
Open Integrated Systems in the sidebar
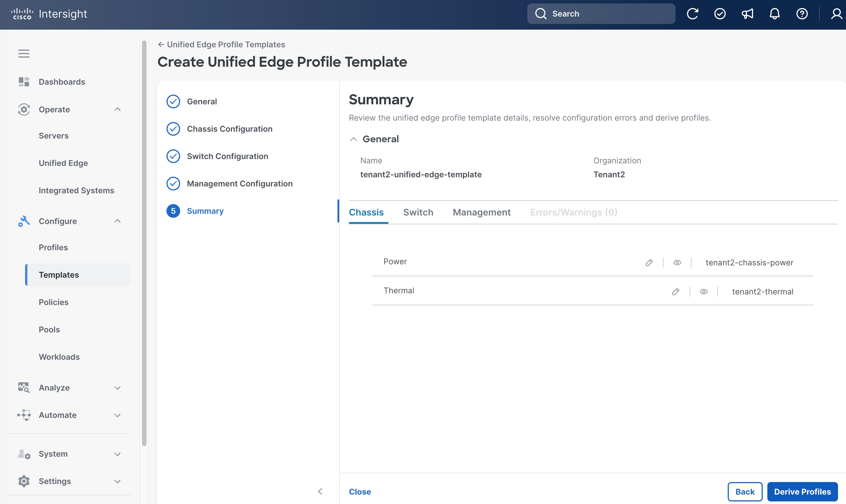[x=76, y=190]
